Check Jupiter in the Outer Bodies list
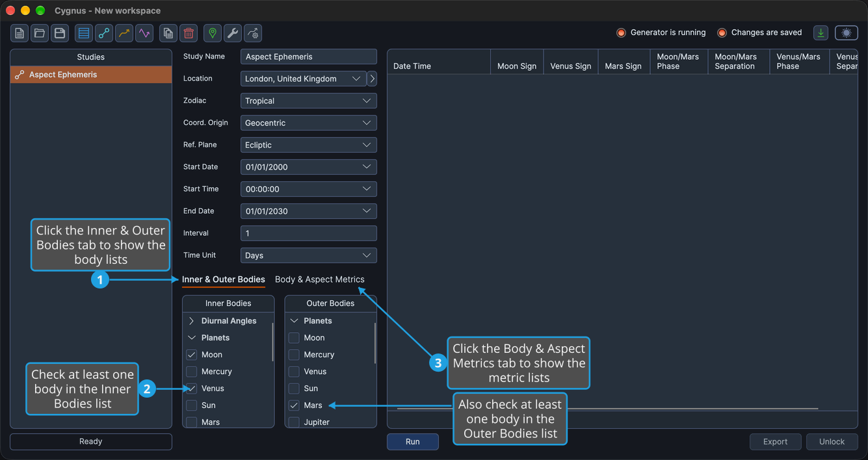 (294, 422)
